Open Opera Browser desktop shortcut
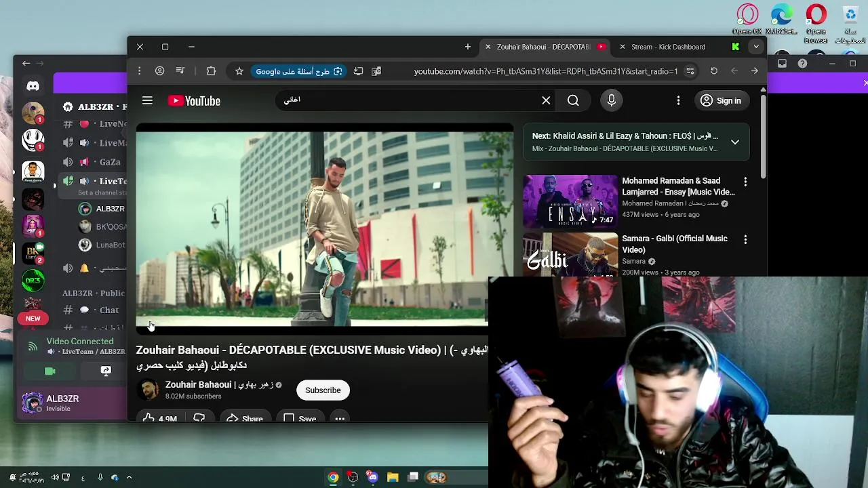 click(816, 22)
